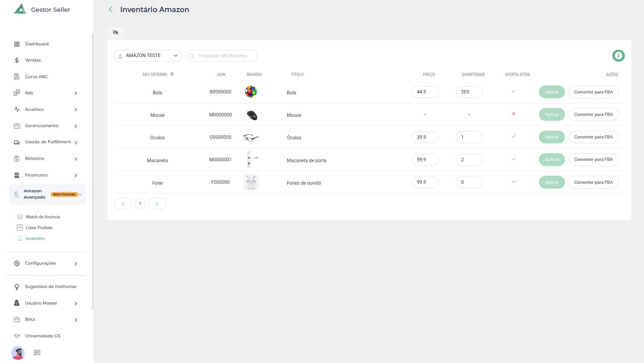Open Dashboard from the sidebar
This screenshot has height=363, width=644.
(36, 44)
